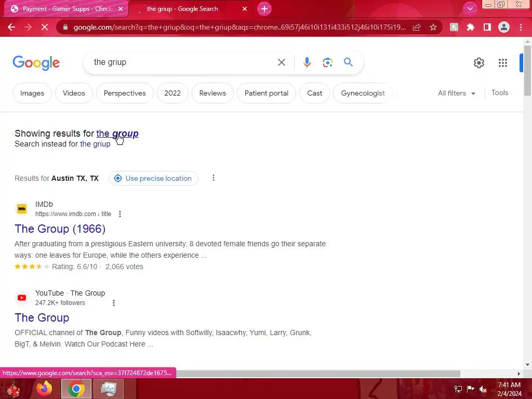
Task: Click the muted volume tray icon
Action: (483, 389)
